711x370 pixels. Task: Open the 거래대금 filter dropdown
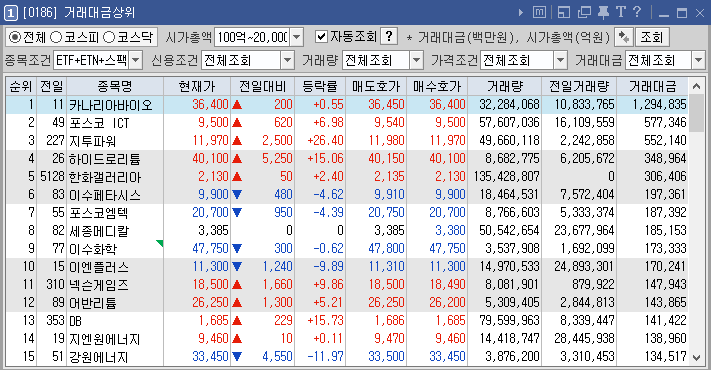tap(698, 60)
